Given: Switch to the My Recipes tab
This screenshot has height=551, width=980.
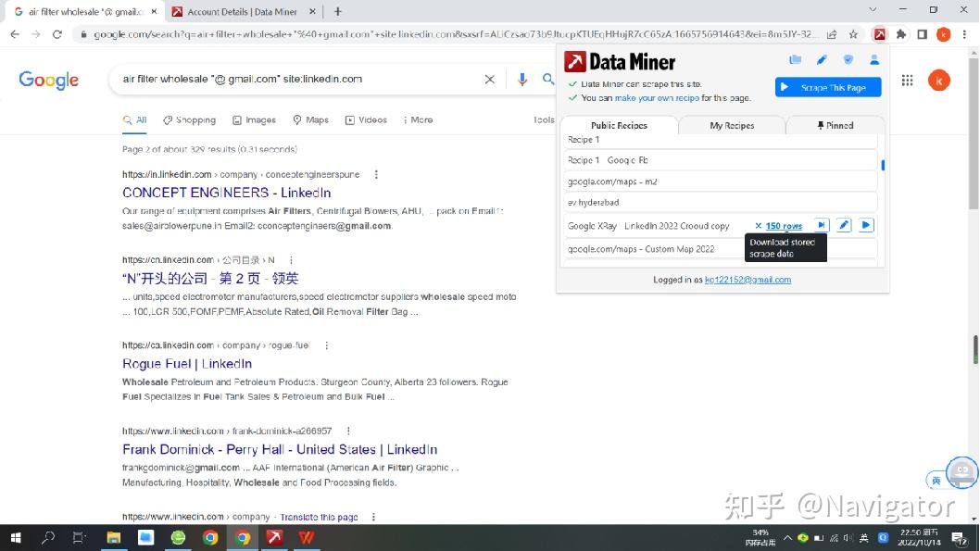Looking at the screenshot, I should click(732, 126).
